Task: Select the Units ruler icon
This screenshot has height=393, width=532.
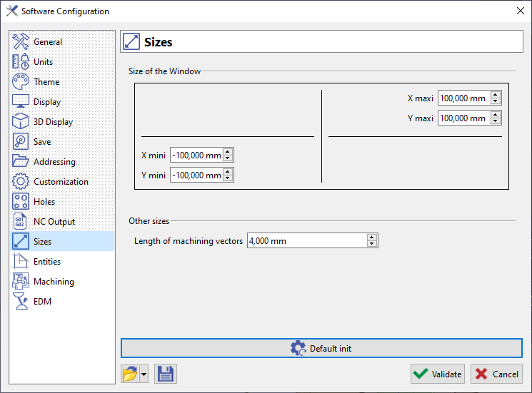Action: tap(21, 61)
